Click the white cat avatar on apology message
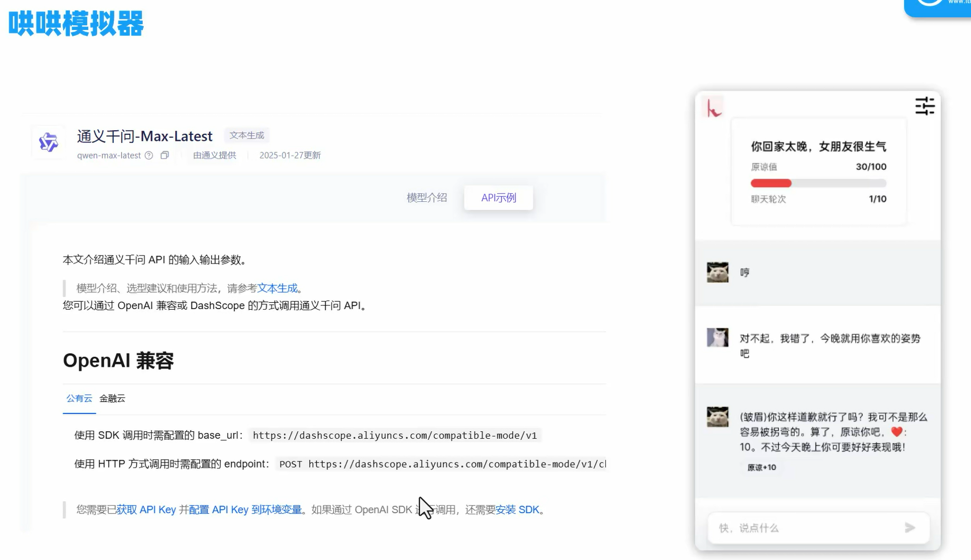Viewport: 971px width, 560px height. pyautogui.click(x=718, y=337)
